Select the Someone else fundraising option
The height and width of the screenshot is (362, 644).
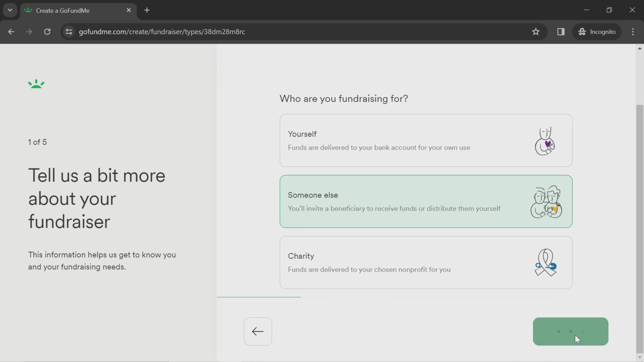coord(426,201)
